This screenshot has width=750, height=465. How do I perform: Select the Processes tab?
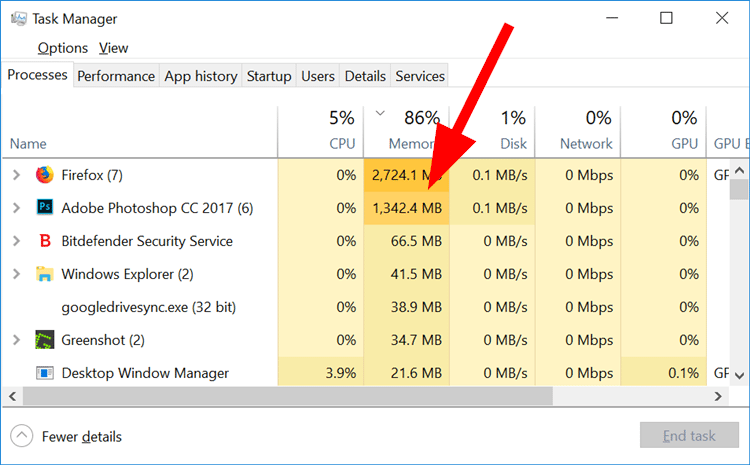37,75
